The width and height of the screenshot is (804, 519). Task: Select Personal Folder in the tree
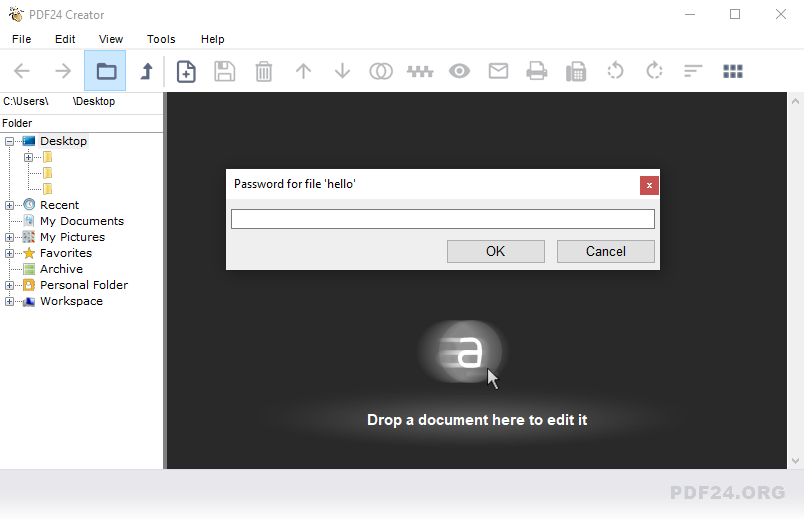tap(84, 285)
